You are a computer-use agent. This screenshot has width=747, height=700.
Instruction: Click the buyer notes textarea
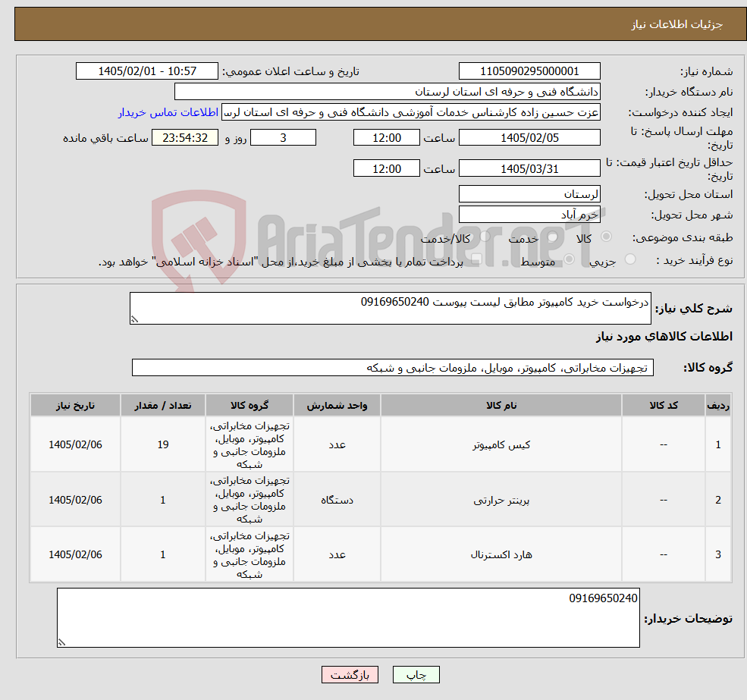(348, 617)
